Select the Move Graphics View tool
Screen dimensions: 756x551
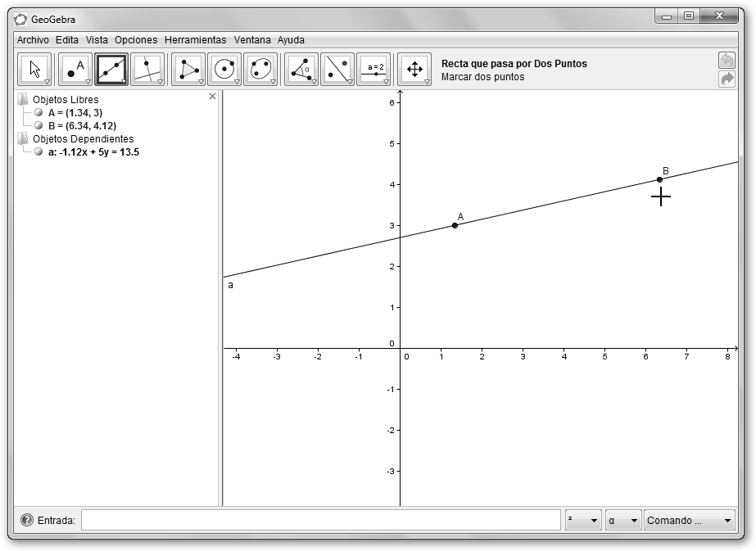pyautogui.click(x=414, y=70)
